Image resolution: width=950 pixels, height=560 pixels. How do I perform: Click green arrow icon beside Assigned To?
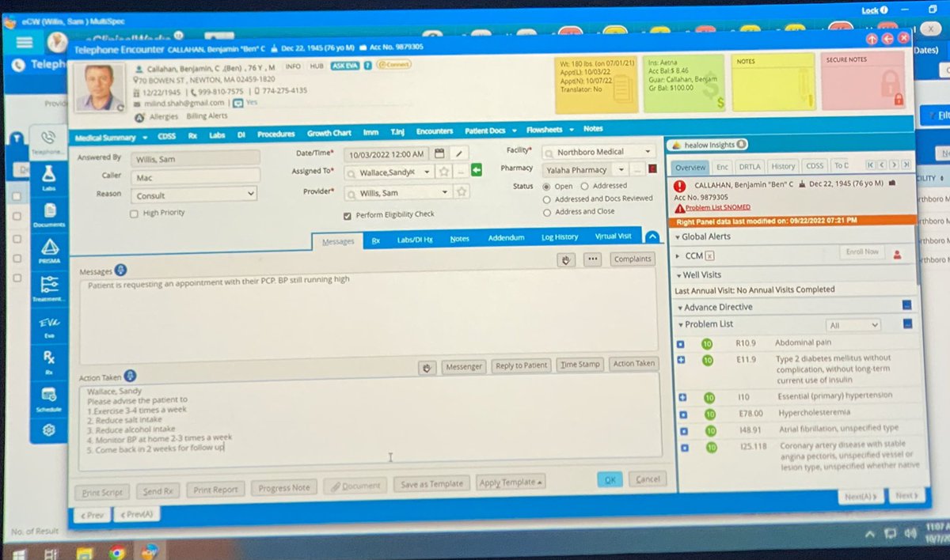point(477,170)
